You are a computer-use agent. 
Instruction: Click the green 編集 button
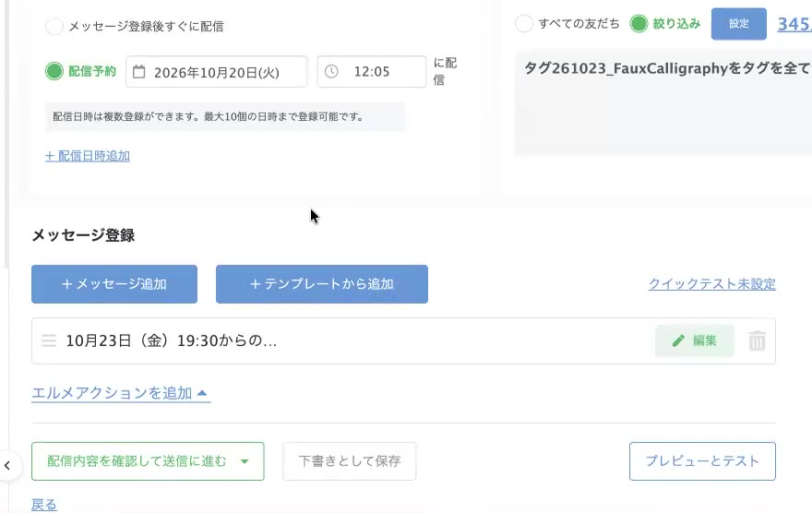(x=695, y=340)
